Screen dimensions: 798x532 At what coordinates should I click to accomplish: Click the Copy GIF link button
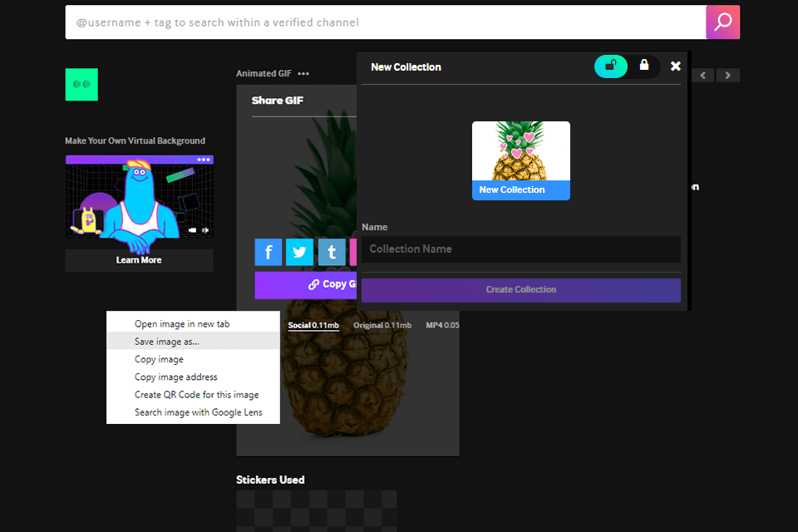(306, 284)
